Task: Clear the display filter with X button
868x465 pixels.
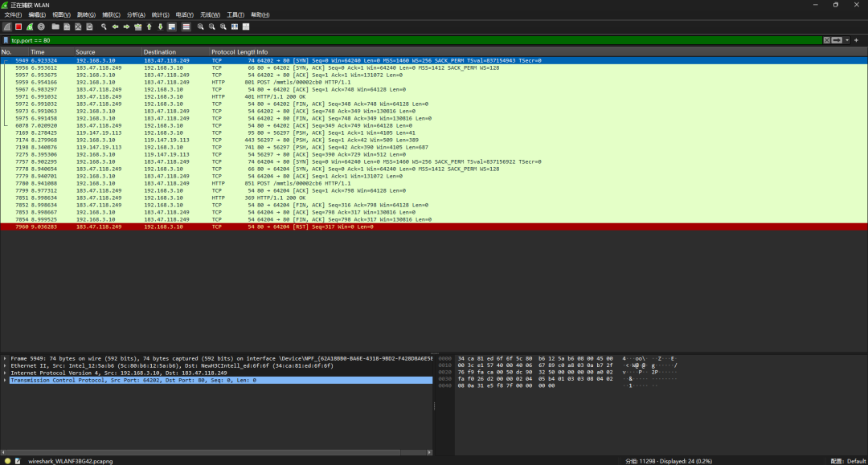Action: pyautogui.click(x=826, y=40)
